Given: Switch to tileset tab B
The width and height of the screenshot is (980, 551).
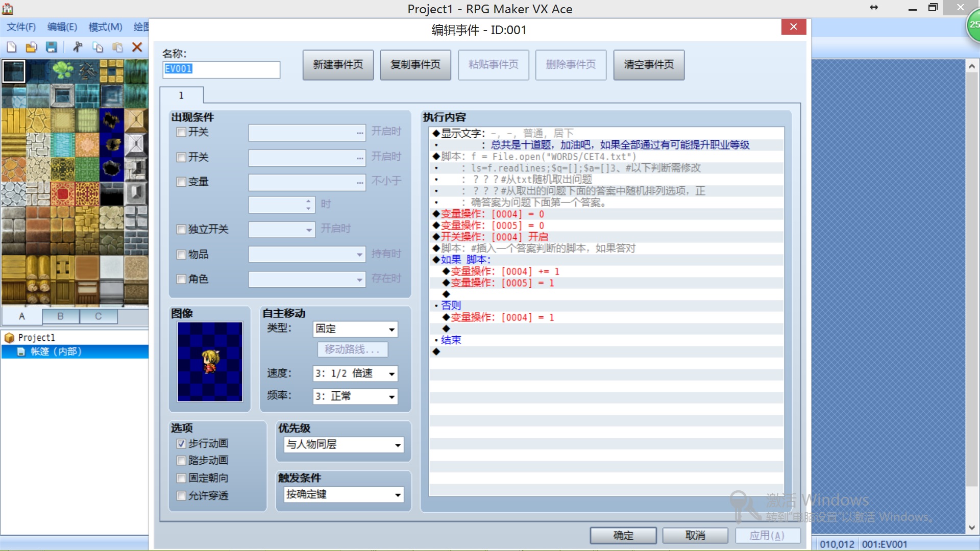Looking at the screenshot, I should (x=61, y=316).
